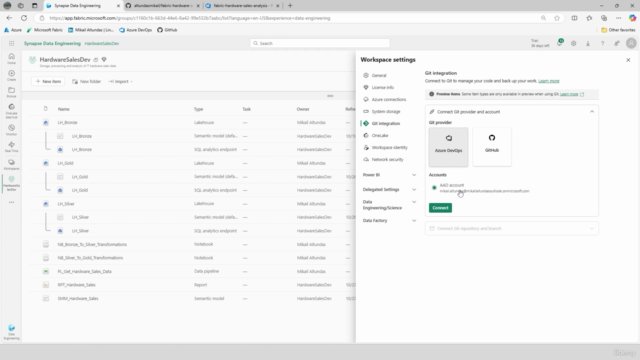Open the LH_Bronze lakehouse
Viewport: 640px width, 360px height.
pos(67,122)
